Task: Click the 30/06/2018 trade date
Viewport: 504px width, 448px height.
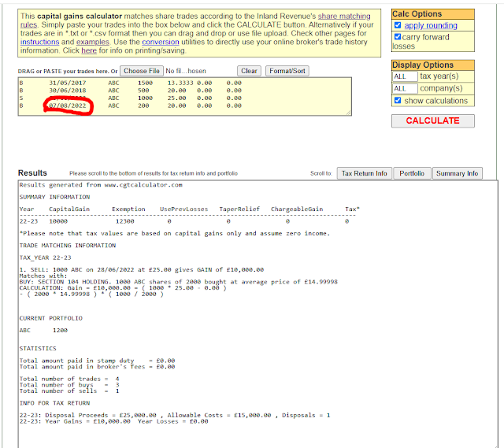Action: pyautogui.click(x=67, y=91)
